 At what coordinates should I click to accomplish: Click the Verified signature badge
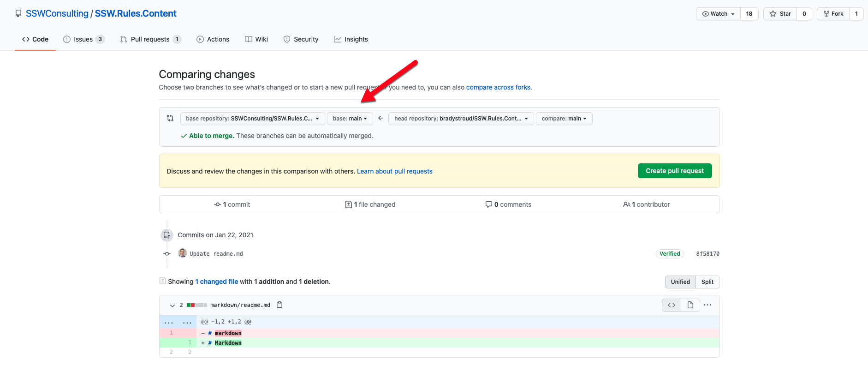(x=670, y=254)
